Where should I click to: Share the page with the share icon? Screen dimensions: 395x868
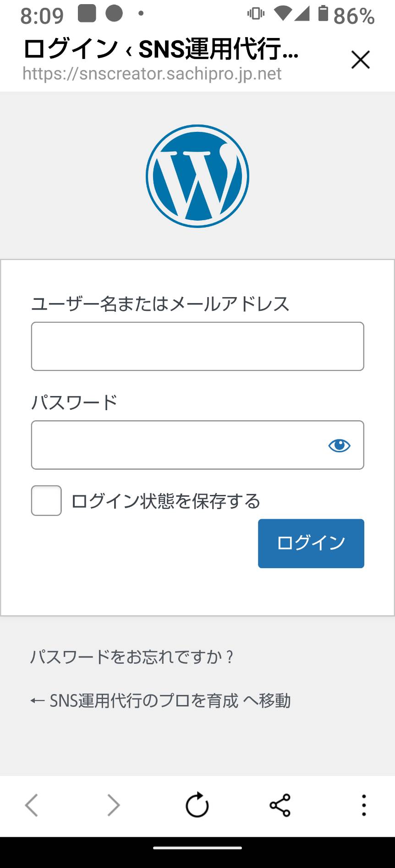(x=280, y=805)
